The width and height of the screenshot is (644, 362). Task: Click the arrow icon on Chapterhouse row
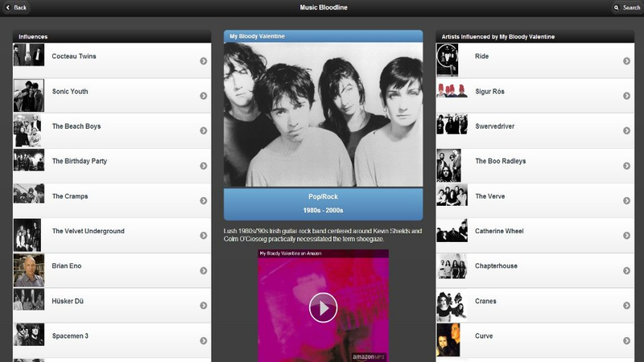(x=626, y=270)
